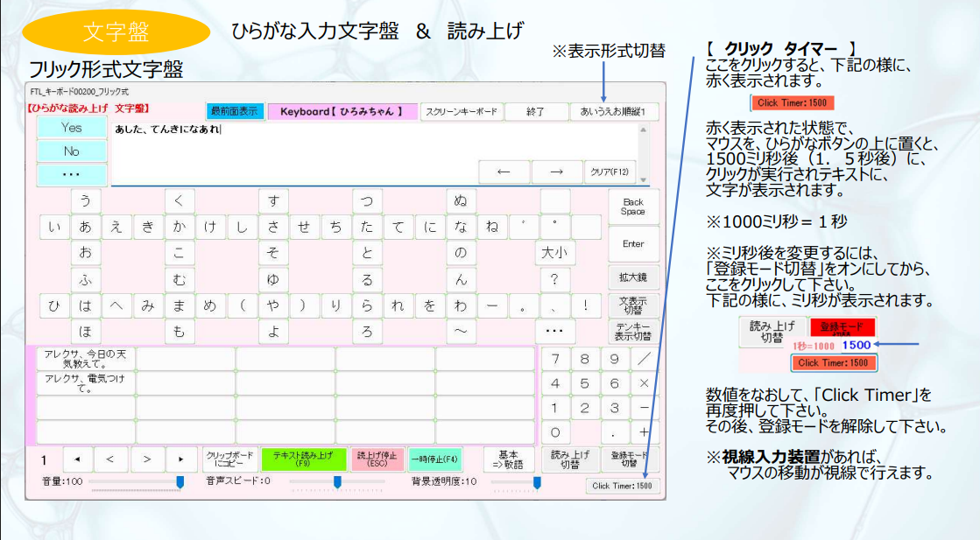
Task: Tap the numpad 0 key
Action: coord(555,432)
